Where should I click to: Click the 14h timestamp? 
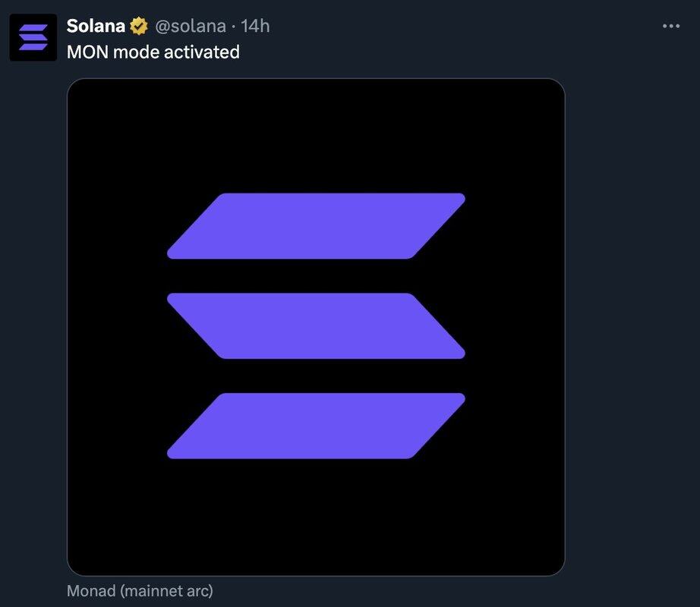[255, 27]
